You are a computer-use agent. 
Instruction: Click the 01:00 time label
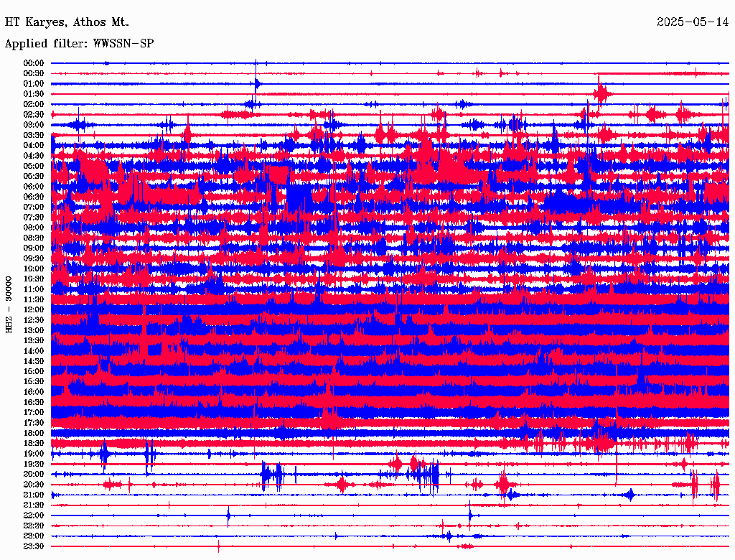34,83
